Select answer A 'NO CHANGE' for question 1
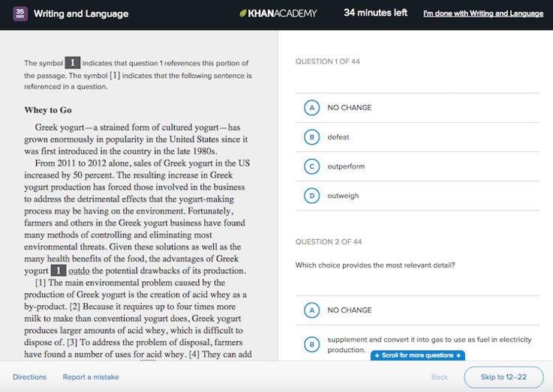This screenshot has height=392, width=553. point(311,108)
